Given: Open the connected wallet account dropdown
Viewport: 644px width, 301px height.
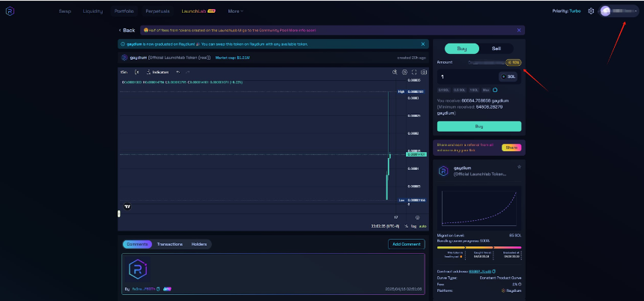Looking at the screenshot, I should pyautogui.click(x=619, y=11).
